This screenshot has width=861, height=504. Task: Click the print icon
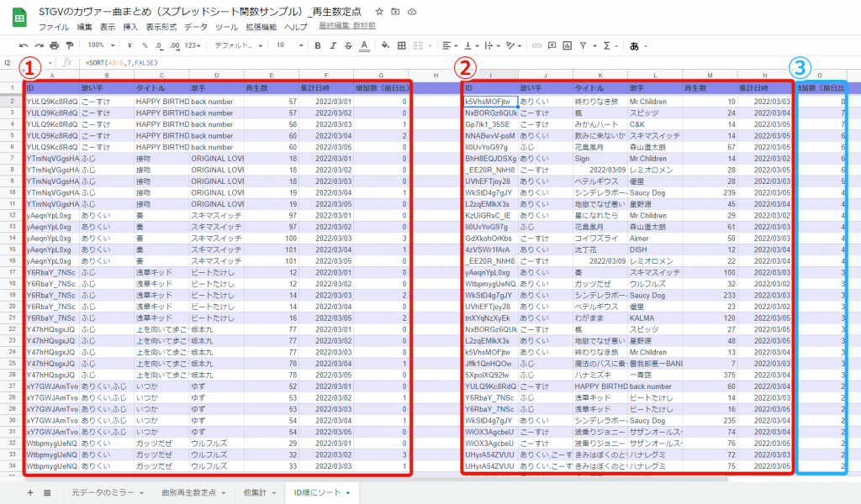[x=53, y=45]
